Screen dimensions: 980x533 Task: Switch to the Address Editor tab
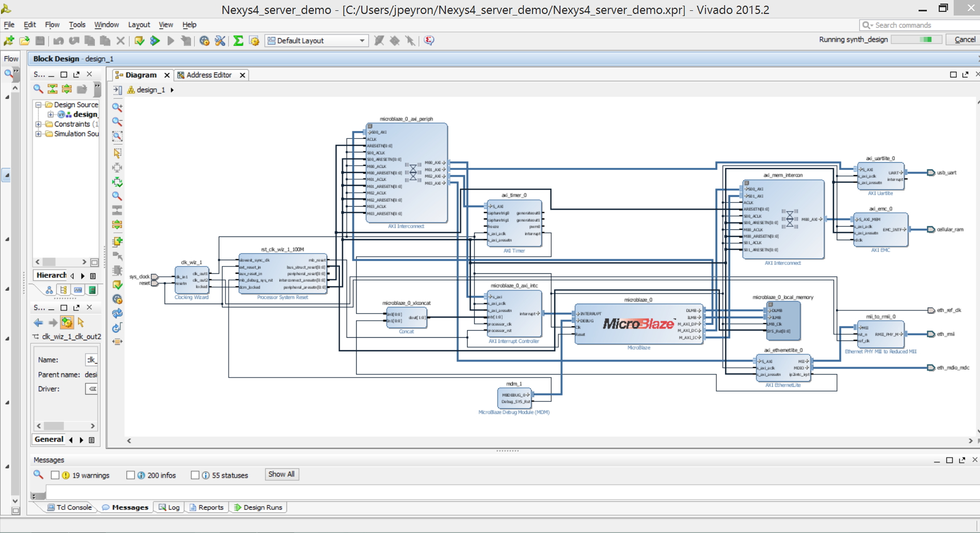coord(209,75)
